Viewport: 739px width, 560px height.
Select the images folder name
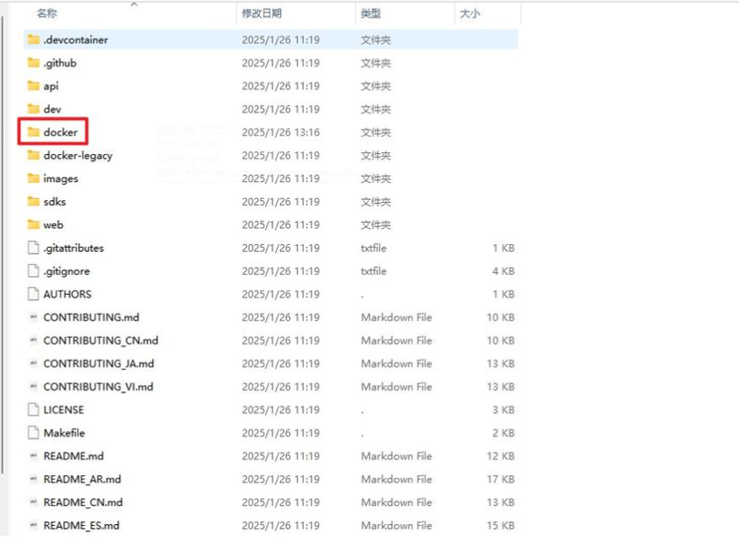tap(60, 178)
